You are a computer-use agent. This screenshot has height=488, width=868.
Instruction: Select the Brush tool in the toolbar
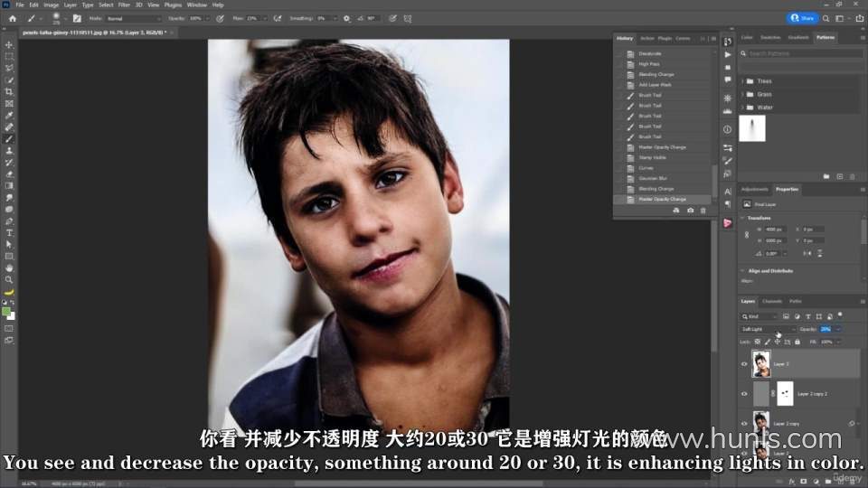(9, 139)
